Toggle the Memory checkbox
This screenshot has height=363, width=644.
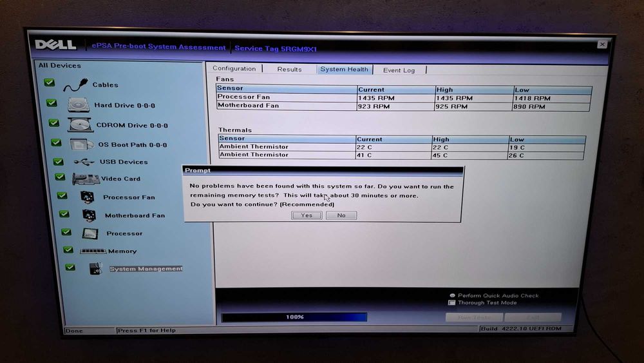coord(68,250)
